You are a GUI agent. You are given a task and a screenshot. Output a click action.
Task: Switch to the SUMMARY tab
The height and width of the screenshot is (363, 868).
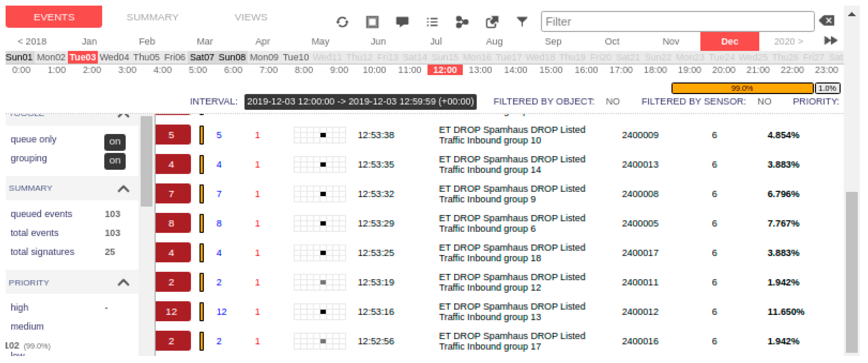point(152,17)
